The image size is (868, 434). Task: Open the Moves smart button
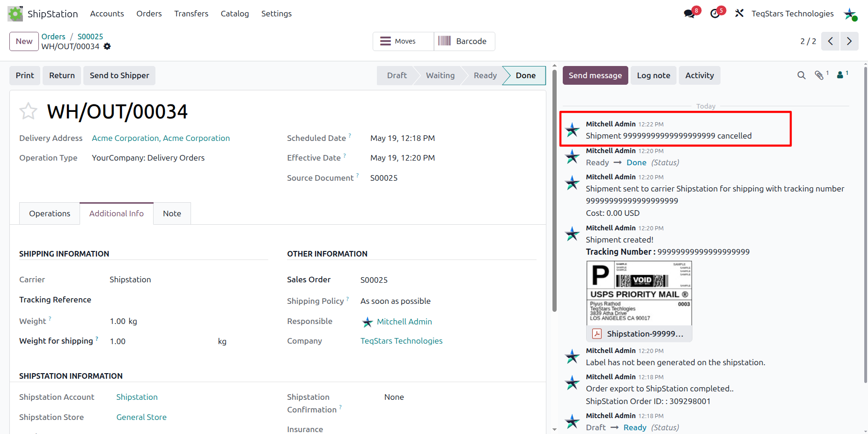pos(404,41)
